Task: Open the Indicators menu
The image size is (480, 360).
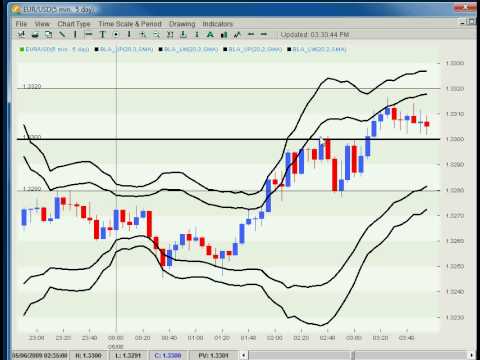Action: [x=218, y=24]
